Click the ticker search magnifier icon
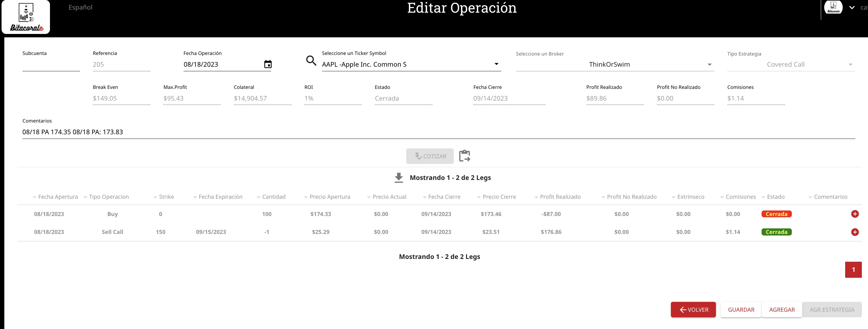This screenshot has height=329, width=868. 311,61
